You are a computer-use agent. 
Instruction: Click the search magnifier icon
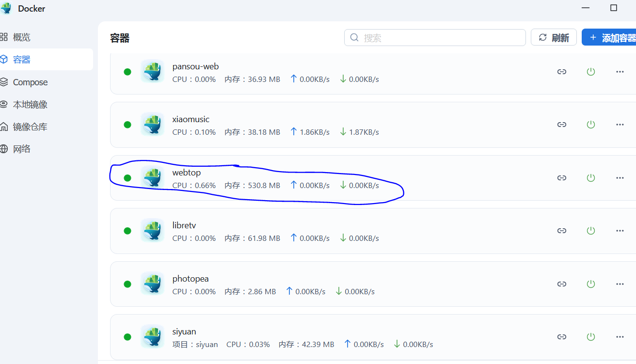pos(354,37)
